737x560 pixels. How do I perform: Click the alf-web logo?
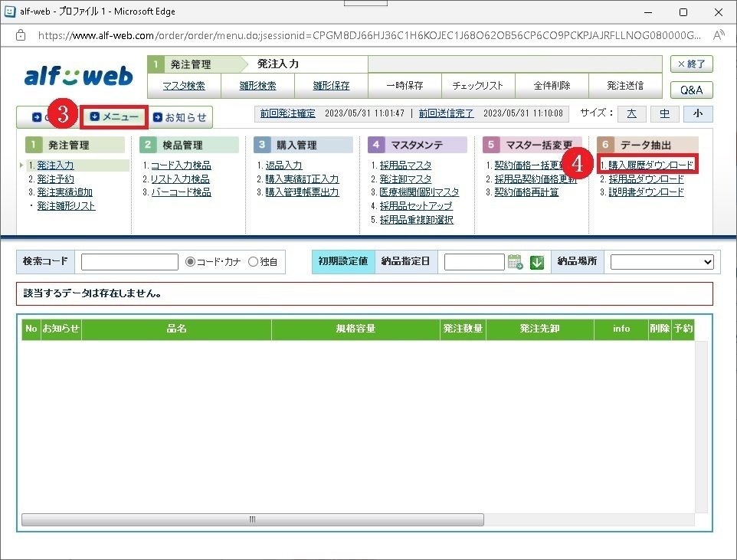pos(77,77)
